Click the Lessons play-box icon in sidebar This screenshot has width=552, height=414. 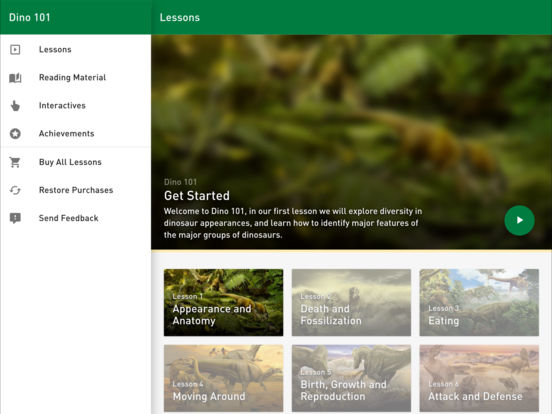(15, 50)
